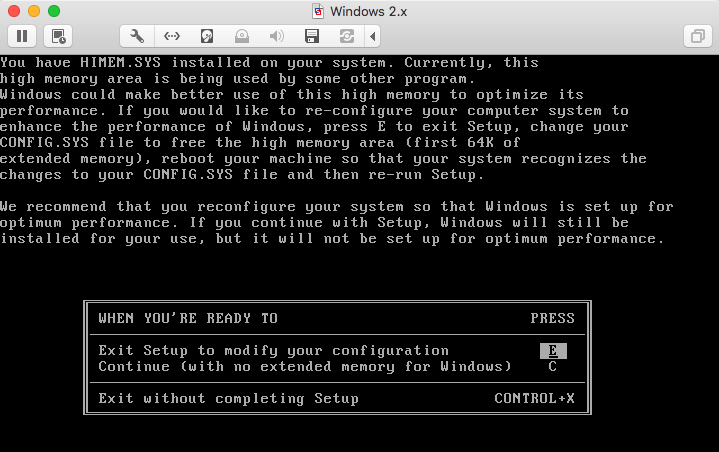Click the CD/DVD drive icon
Screen dimensions: 719x452
[242, 36]
